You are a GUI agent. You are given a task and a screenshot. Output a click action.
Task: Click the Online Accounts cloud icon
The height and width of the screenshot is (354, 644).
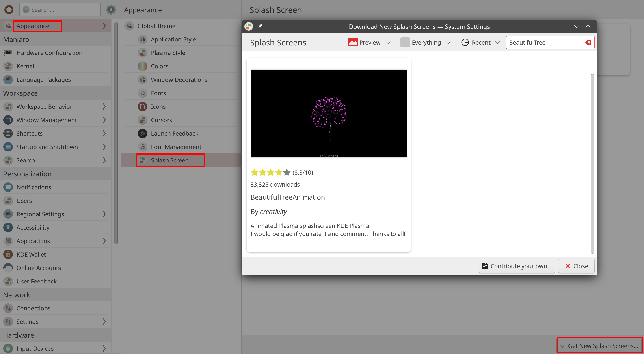[8, 268]
